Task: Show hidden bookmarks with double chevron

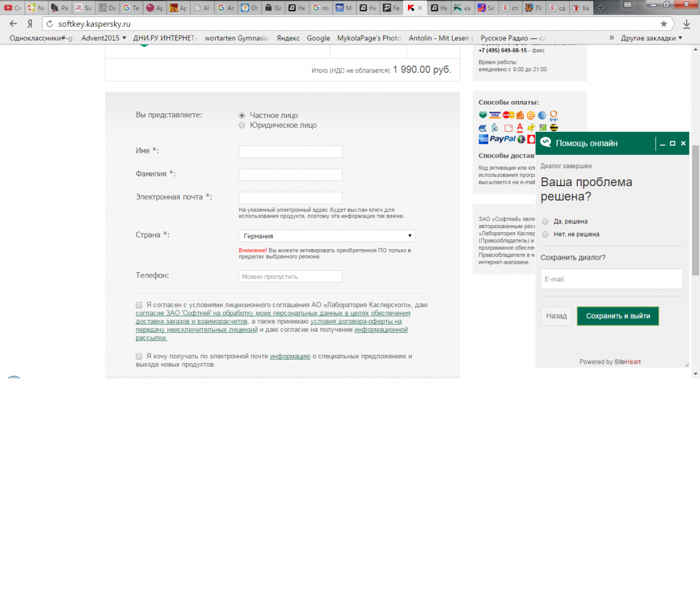Action: click(x=612, y=38)
